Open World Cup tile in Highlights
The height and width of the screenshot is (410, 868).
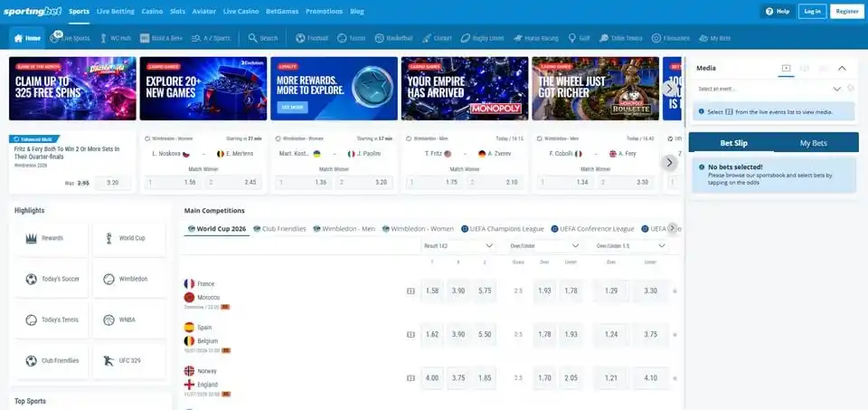[128, 238]
